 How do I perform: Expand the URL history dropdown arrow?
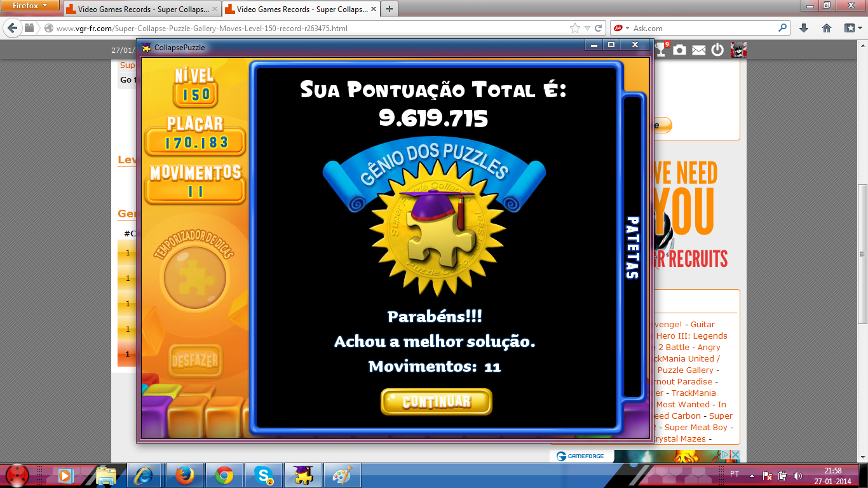pos(587,28)
